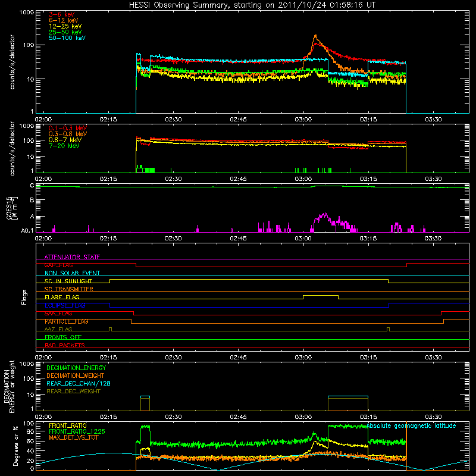476x476 pixels.
Task: Click the Absolute geomagnetic latitude label
Action: pos(411,425)
